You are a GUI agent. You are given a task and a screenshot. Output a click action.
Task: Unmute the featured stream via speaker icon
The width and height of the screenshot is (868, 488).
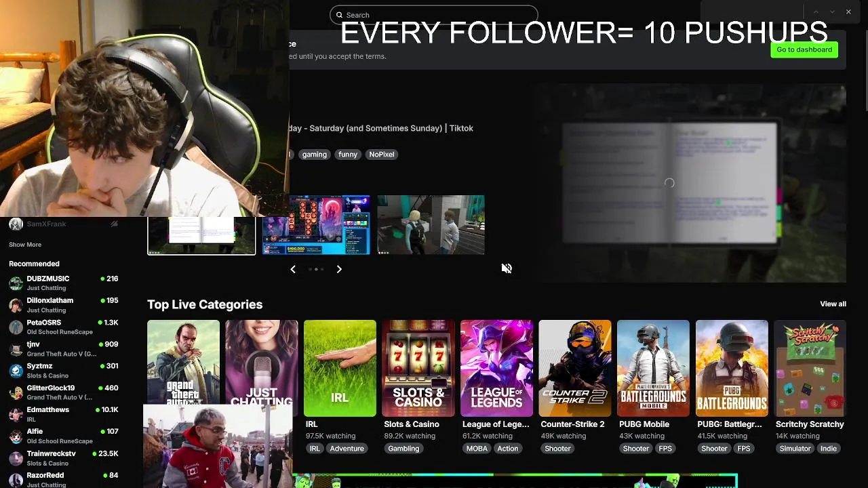(x=507, y=268)
